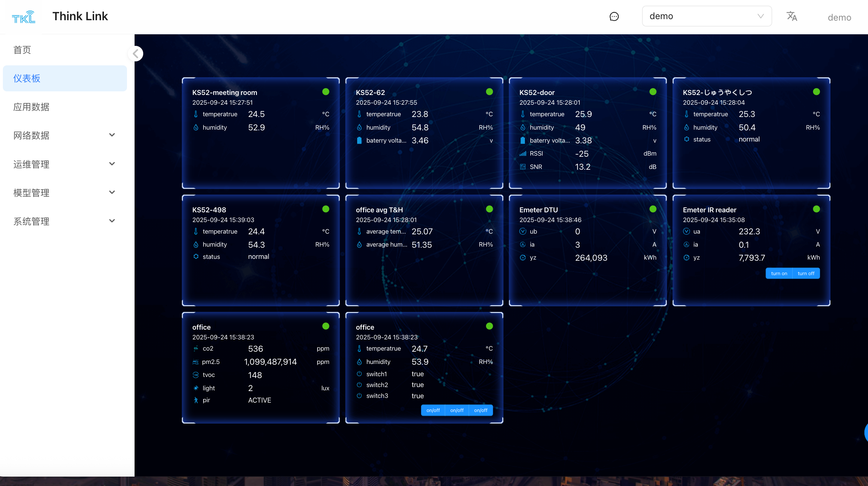
Task: Collapse sidebar with the left arrow
Action: (x=136, y=54)
